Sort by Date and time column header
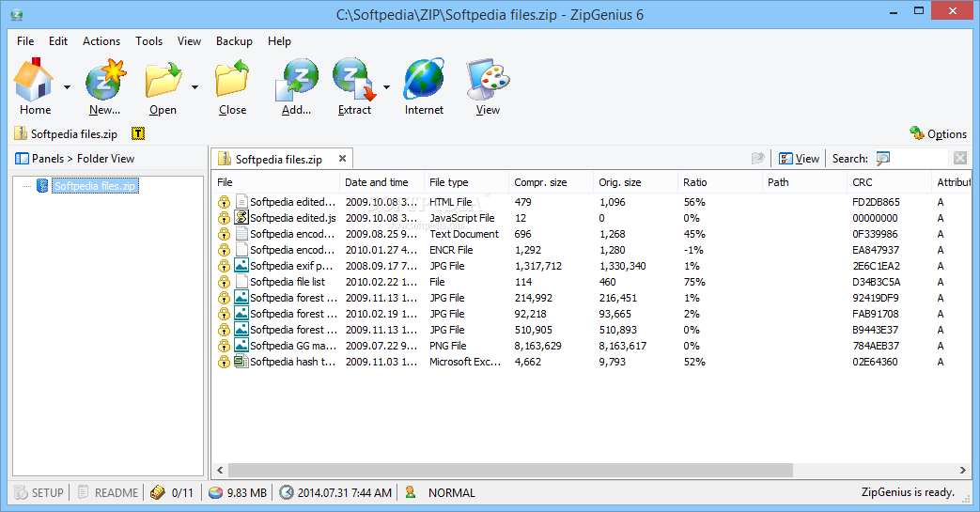Image resolution: width=980 pixels, height=512 pixels. pyautogui.click(x=381, y=182)
